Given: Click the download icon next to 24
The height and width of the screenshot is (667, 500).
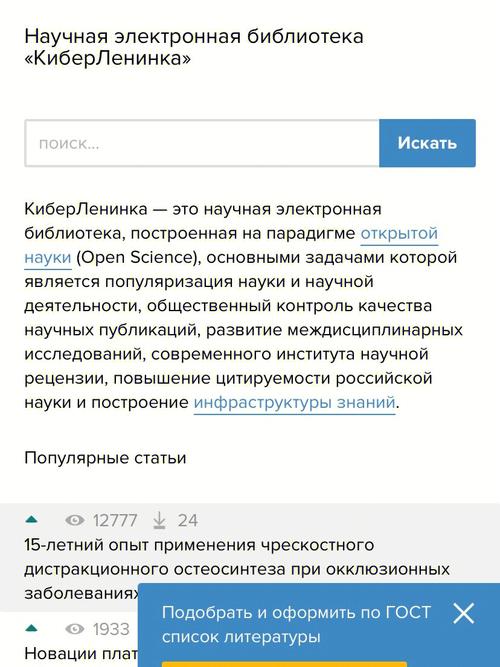Looking at the screenshot, I should [x=159, y=520].
